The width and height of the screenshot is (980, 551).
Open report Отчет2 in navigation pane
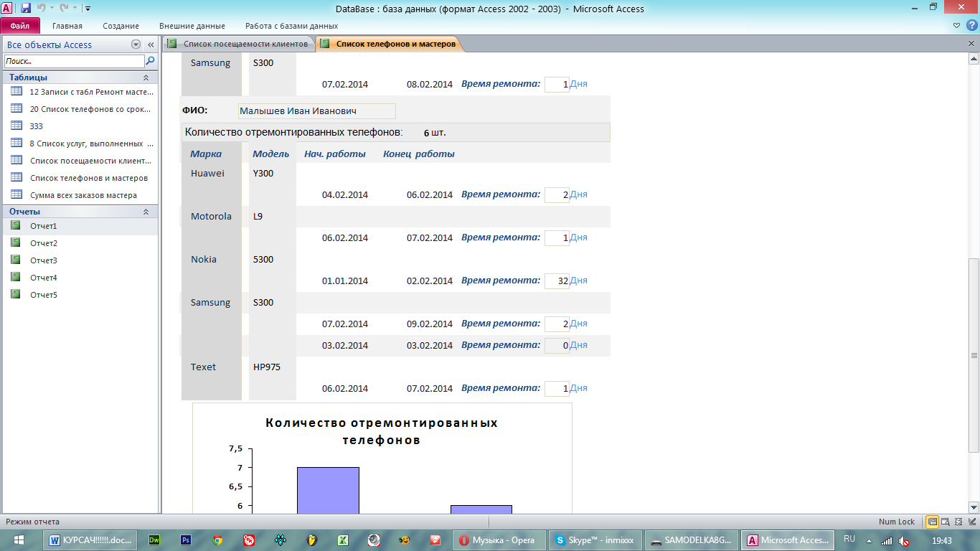[x=80, y=243]
